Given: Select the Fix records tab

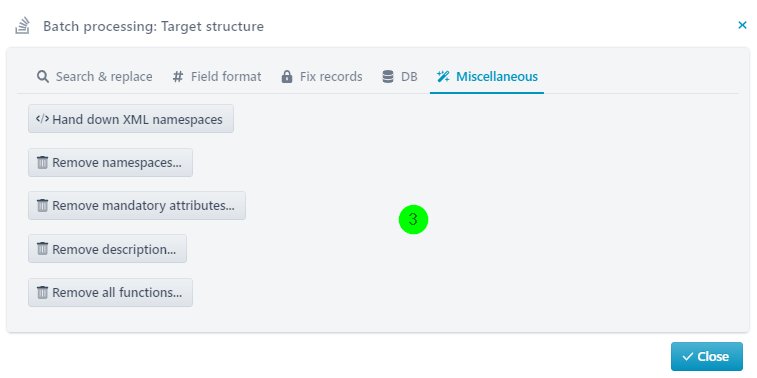Looking at the screenshot, I should (322, 77).
